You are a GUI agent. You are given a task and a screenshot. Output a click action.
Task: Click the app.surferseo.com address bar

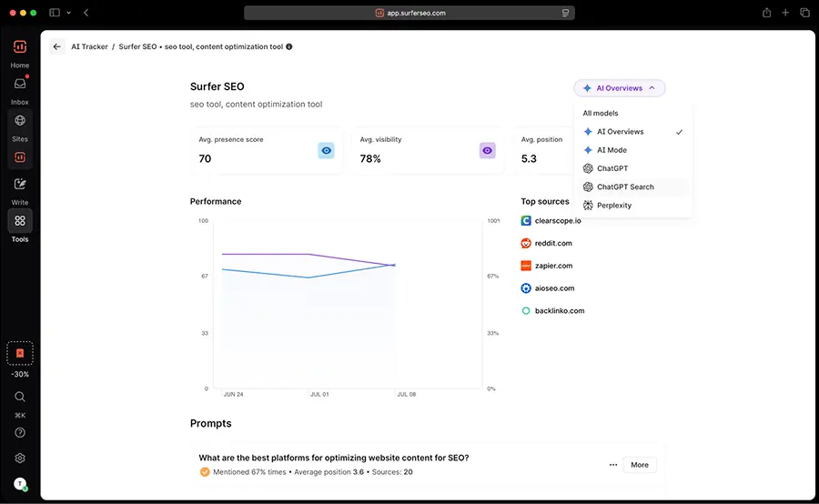[409, 13]
